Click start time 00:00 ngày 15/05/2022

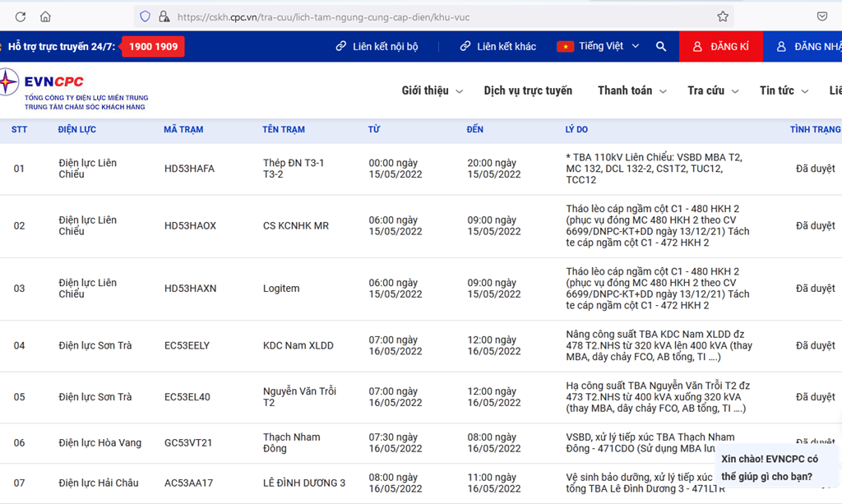[x=396, y=169]
